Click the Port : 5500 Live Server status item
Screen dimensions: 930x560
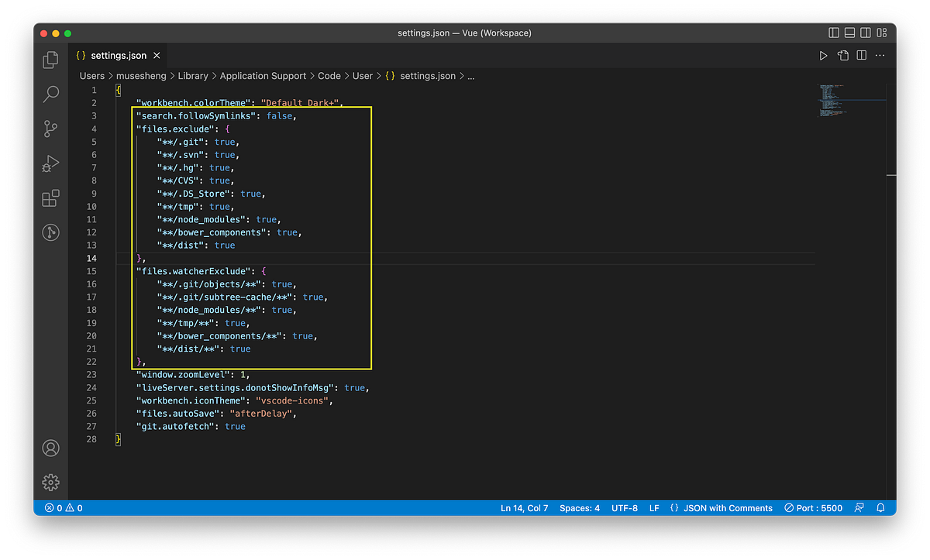tap(813, 507)
